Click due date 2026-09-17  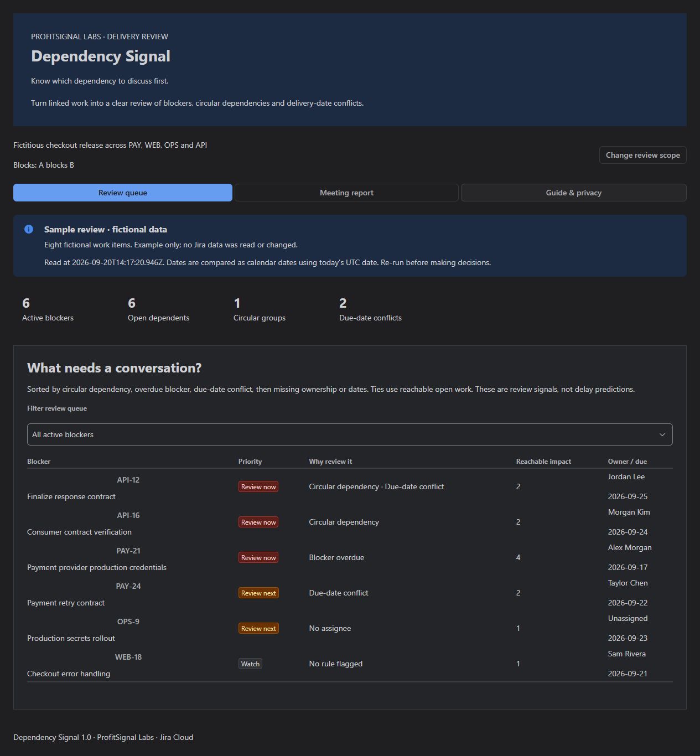(628, 567)
